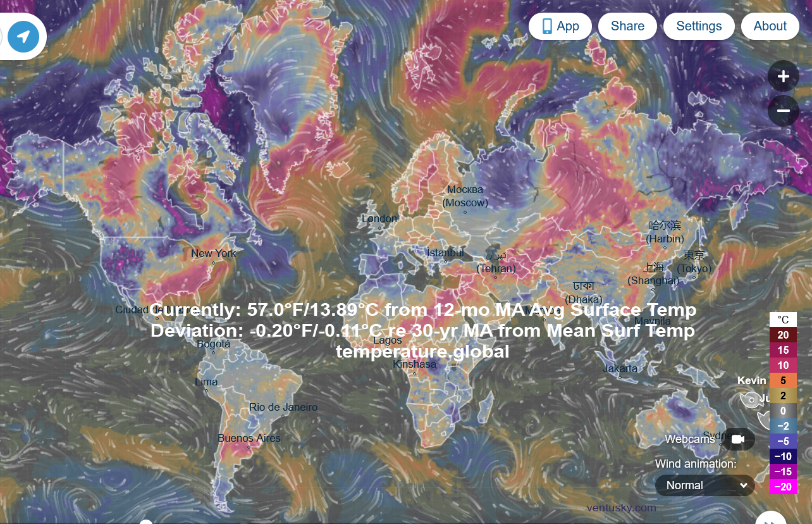
Task: Follow the ventusky.com link
Action: [x=621, y=508]
